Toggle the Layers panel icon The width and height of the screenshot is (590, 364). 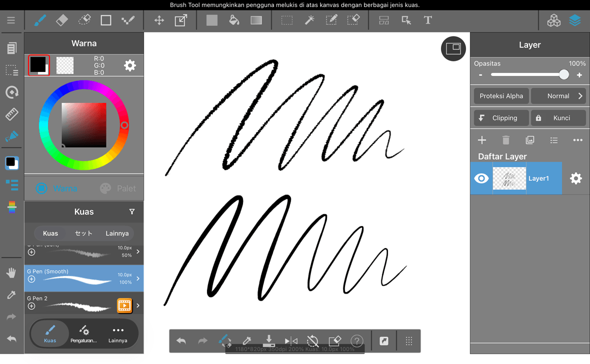click(x=575, y=20)
